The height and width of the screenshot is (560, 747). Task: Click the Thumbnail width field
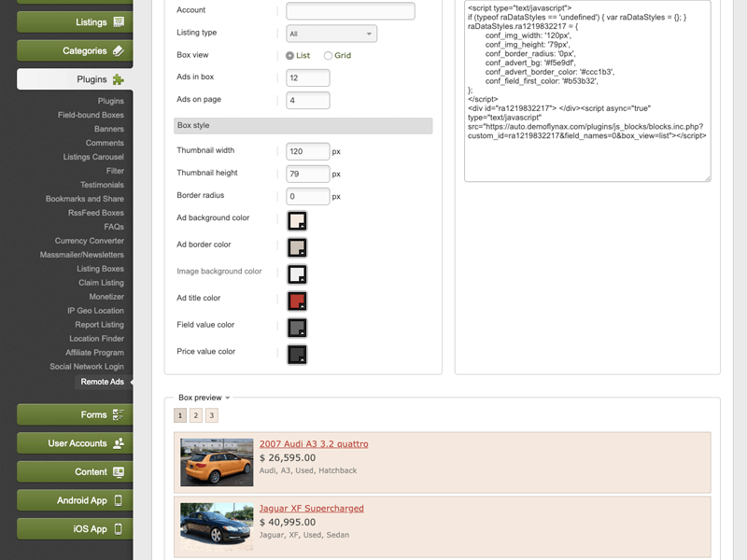coord(308,151)
